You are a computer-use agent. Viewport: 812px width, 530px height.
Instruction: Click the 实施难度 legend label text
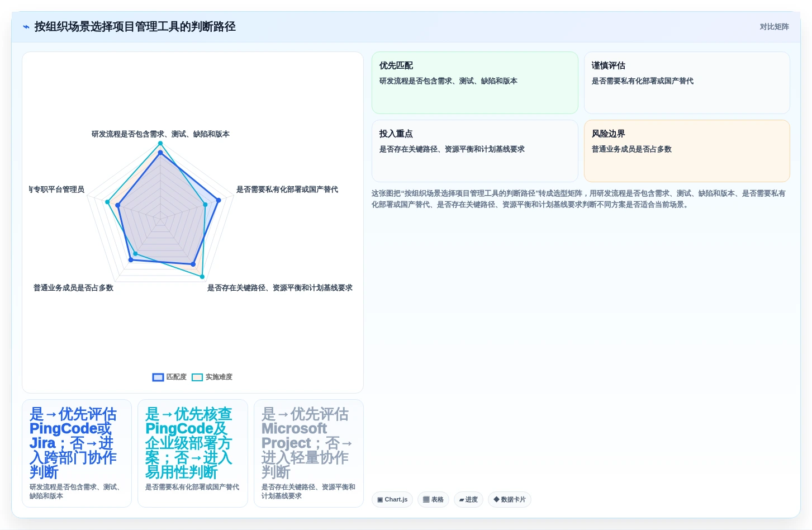point(219,377)
